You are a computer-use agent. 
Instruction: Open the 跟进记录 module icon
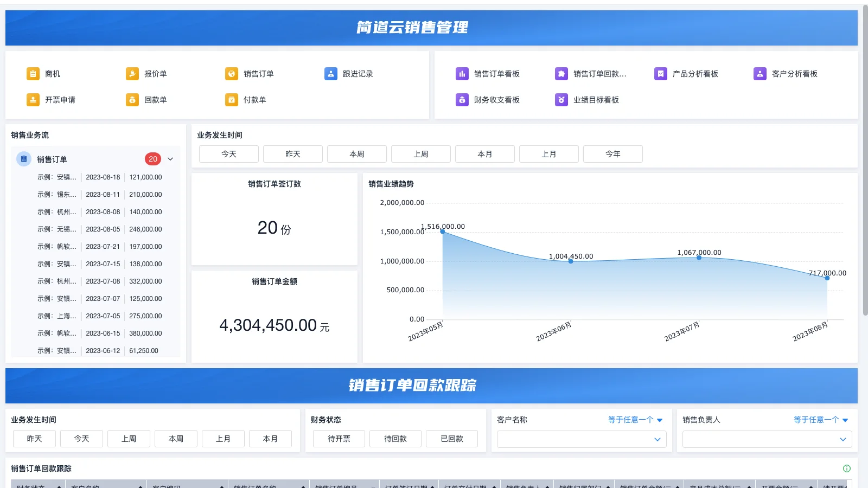(330, 74)
